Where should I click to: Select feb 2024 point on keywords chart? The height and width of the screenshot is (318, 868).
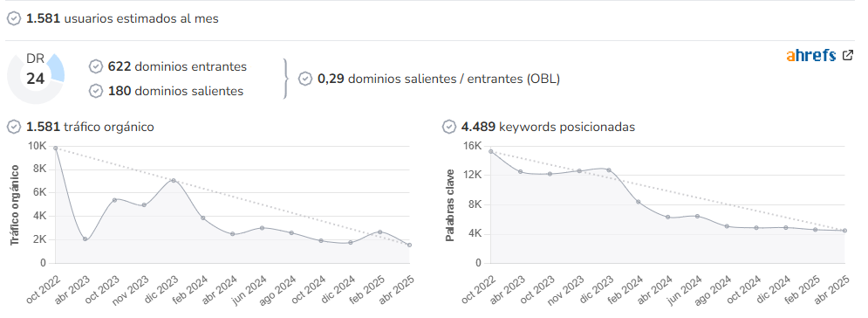click(639, 202)
